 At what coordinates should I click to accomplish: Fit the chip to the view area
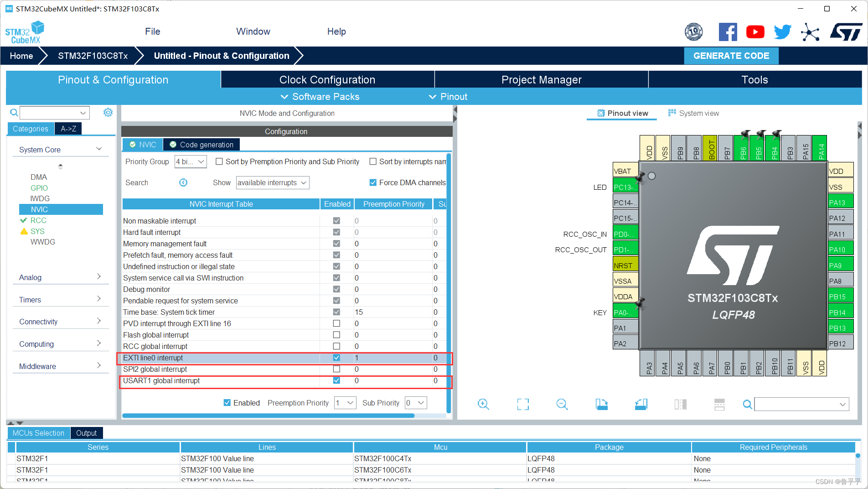coord(523,404)
